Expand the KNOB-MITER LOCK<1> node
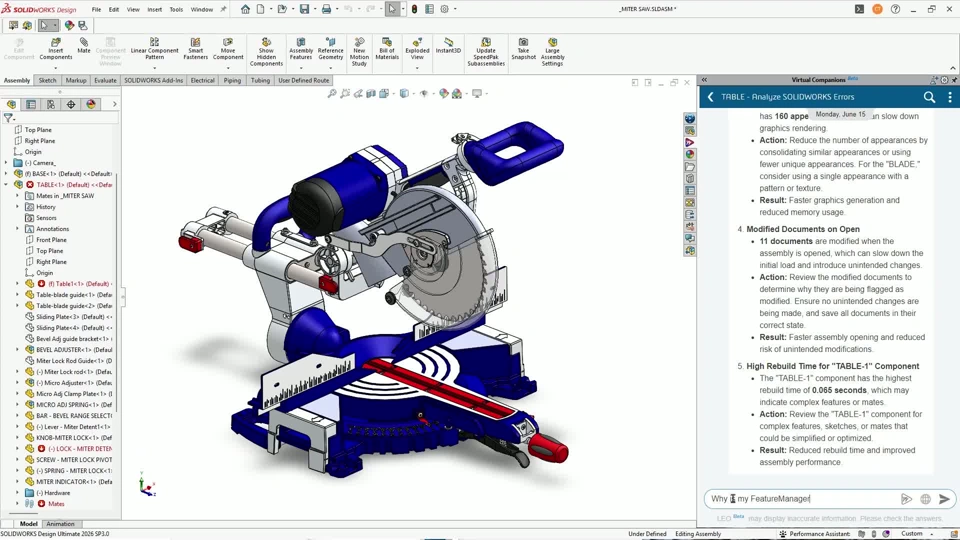This screenshot has width=960, height=540. (17, 438)
